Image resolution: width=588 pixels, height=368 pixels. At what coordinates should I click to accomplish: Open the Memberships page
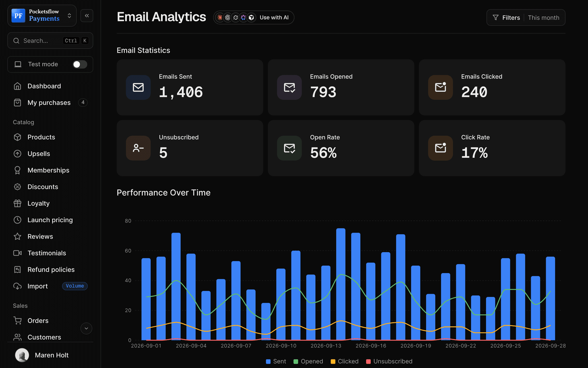[x=48, y=170]
